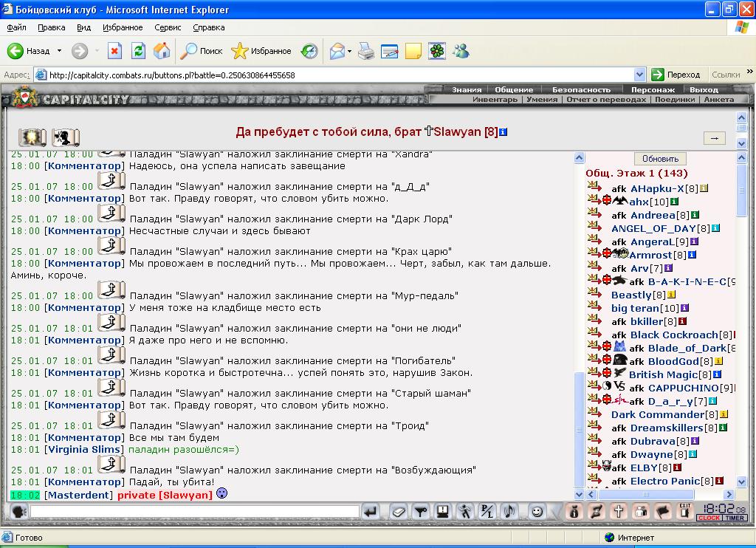Refresh the page with the green arrows icon
The width and height of the screenshot is (756, 548).
pyautogui.click(x=138, y=51)
